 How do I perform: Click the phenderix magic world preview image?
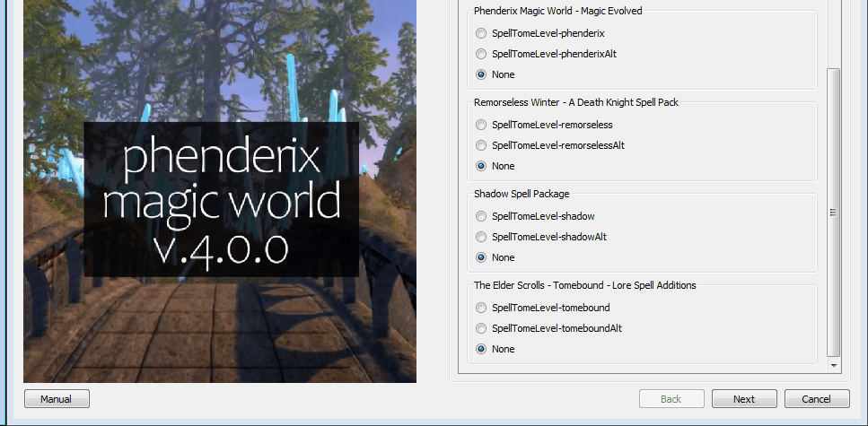click(220, 191)
